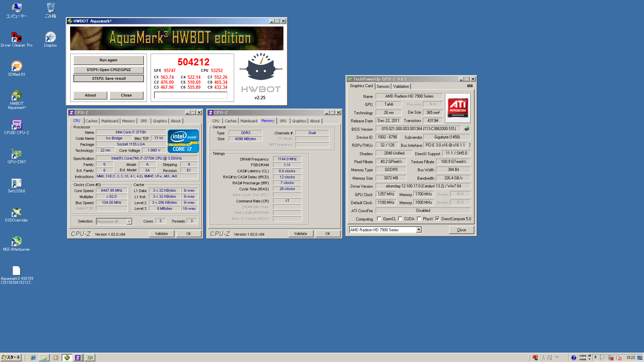Click the Intel Core i7 logo in CPU-Z
The width and height of the screenshot is (644, 362).
183,141
